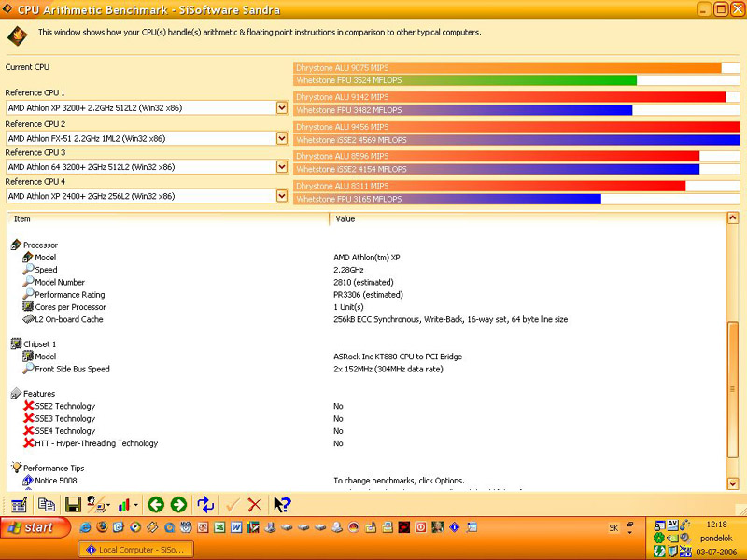Refresh benchmark with blue arrows icon

[205, 504]
